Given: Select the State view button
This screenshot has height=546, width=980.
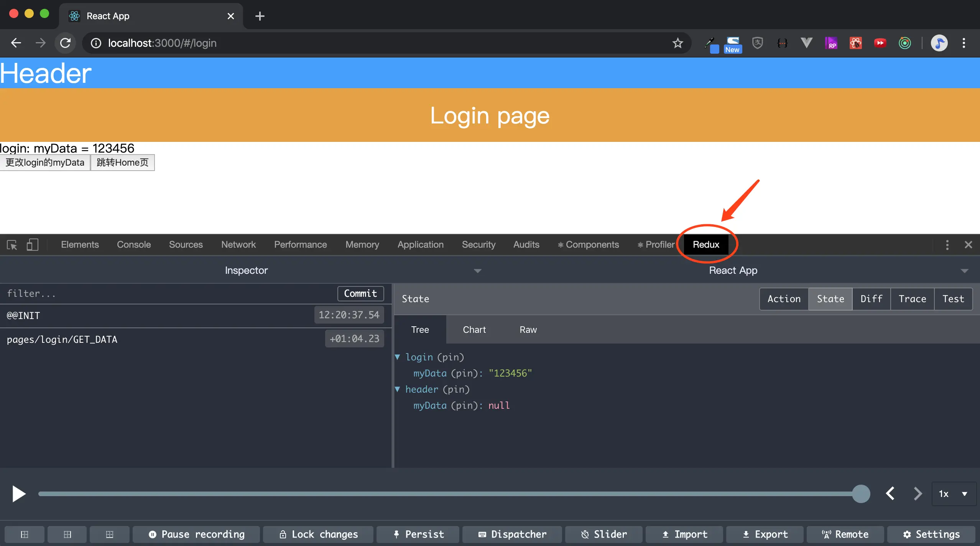Looking at the screenshot, I should click(x=830, y=299).
